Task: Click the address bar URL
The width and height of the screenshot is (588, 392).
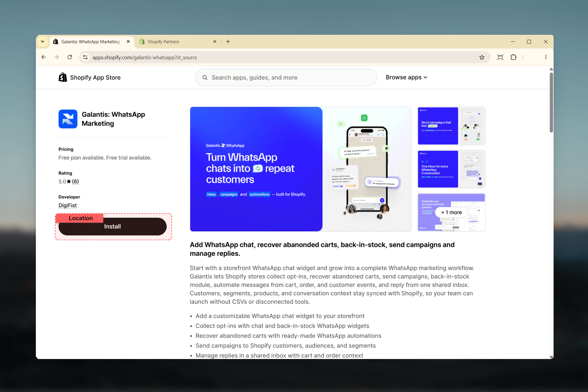Action: (x=145, y=57)
